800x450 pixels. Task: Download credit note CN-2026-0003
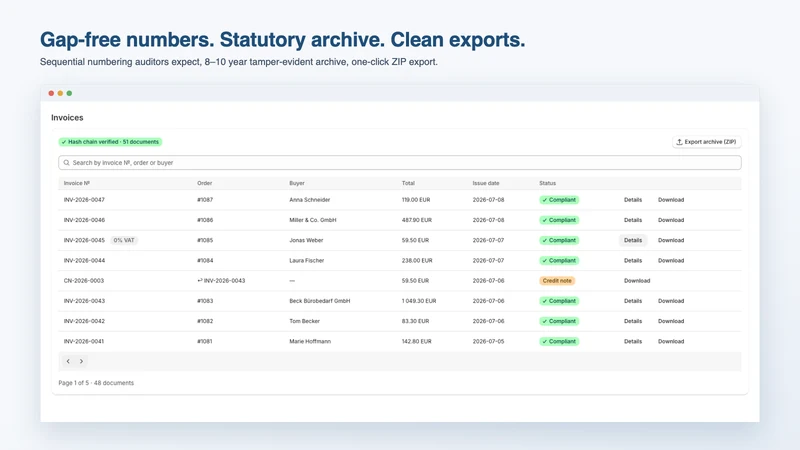tap(637, 281)
